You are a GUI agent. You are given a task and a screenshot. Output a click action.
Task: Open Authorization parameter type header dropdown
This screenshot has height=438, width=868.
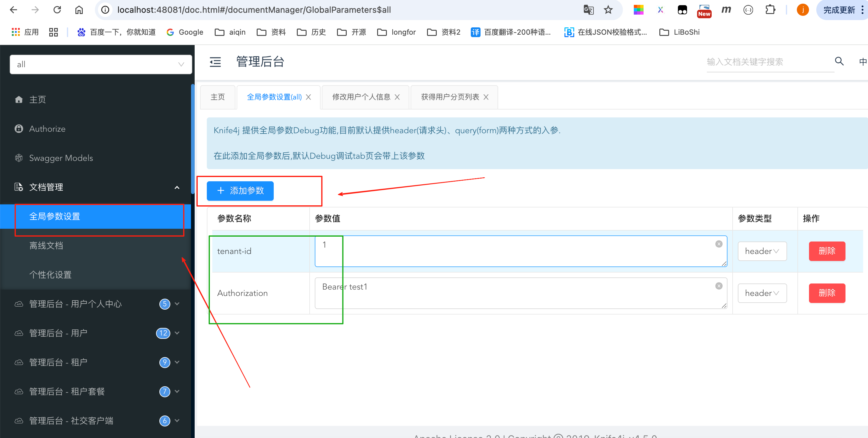click(762, 293)
